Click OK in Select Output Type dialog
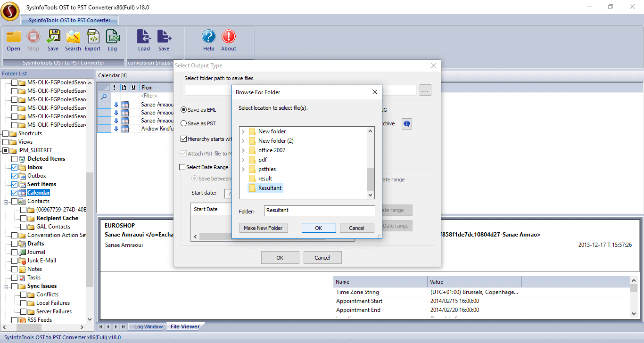Image resolution: width=644 pixels, height=343 pixels. [x=280, y=258]
